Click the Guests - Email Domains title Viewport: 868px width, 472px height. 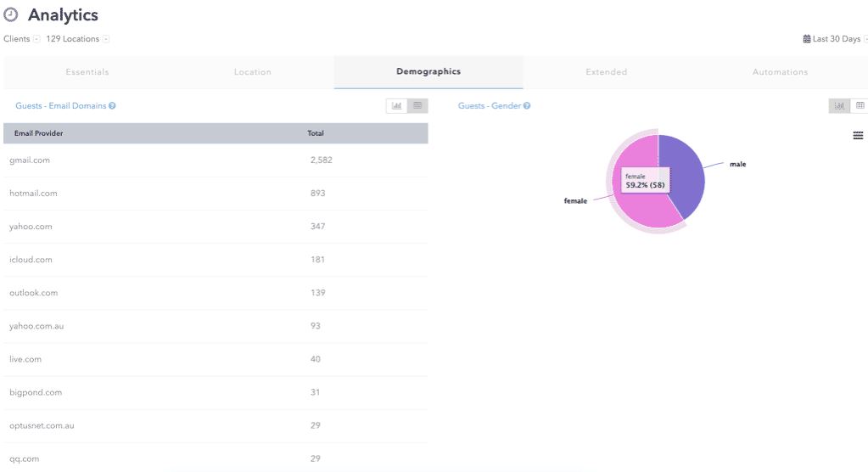tap(61, 106)
